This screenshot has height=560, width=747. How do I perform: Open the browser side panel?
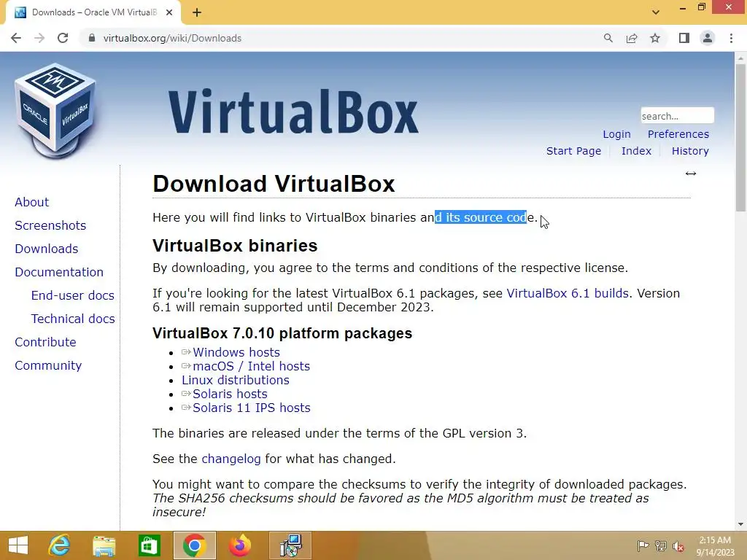coord(684,38)
